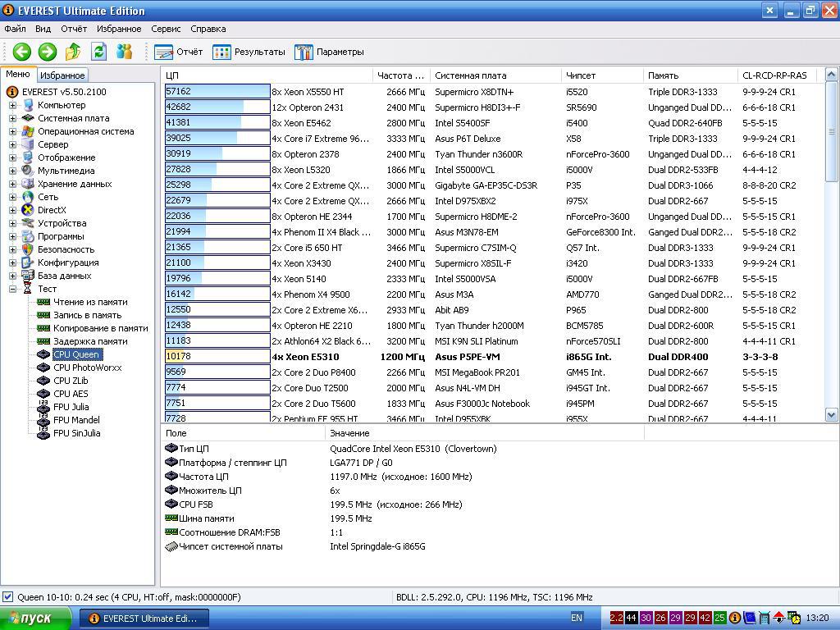The image size is (840, 630).
Task: Expand the Компьютер tree node
Action: [x=13, y=106]
